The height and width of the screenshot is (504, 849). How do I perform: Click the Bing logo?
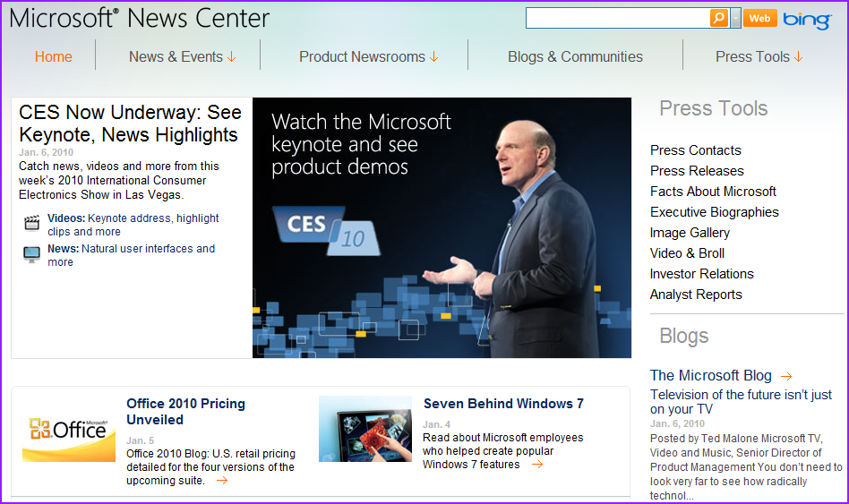[x=807, y=19]
